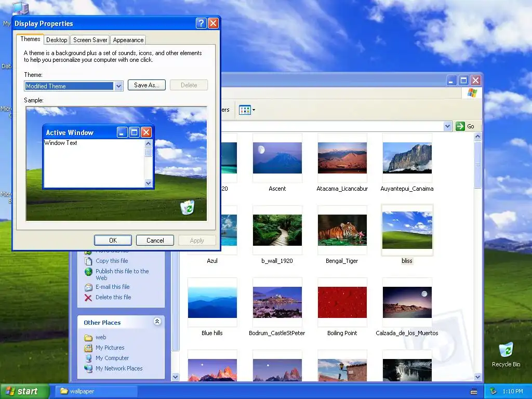The image size is (532, 399).
Task: Select the Themes tab
Action: (x=30, y=39)
